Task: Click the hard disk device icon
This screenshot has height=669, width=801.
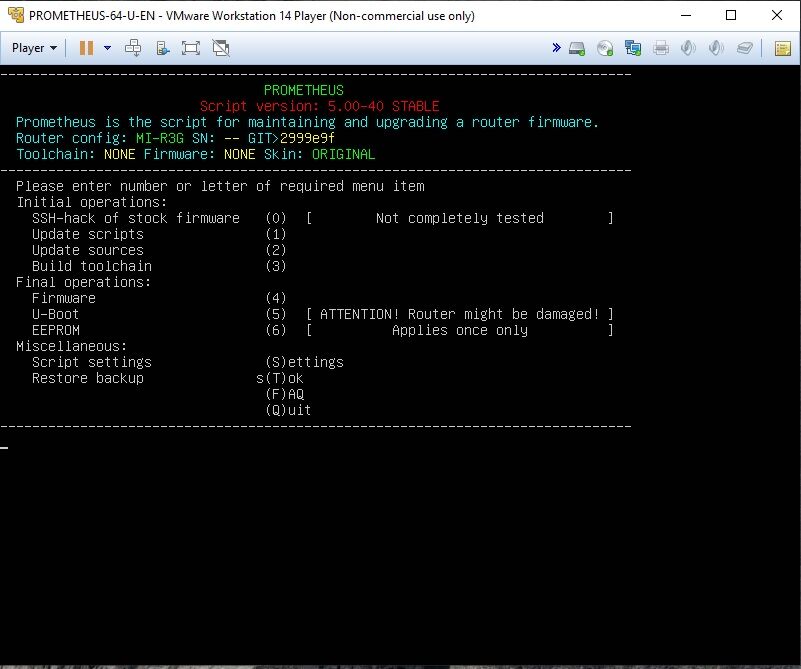Action: click(x=577, y=49)
